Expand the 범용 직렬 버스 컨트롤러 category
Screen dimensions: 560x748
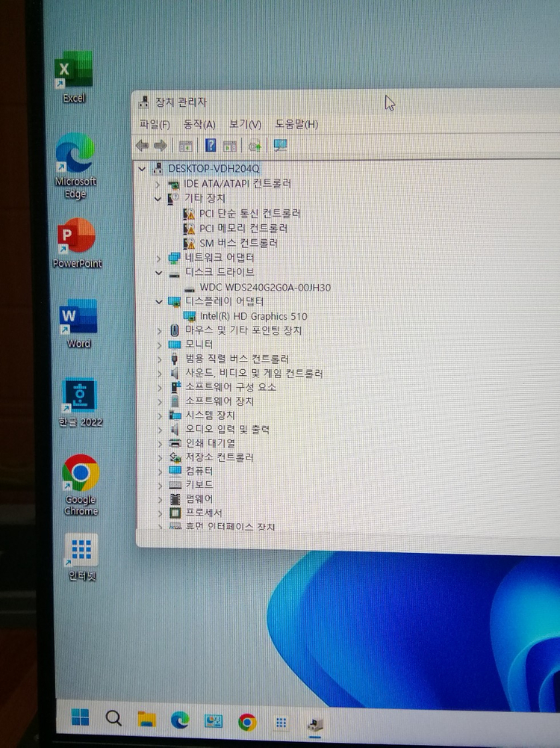[x=160, y=359]
